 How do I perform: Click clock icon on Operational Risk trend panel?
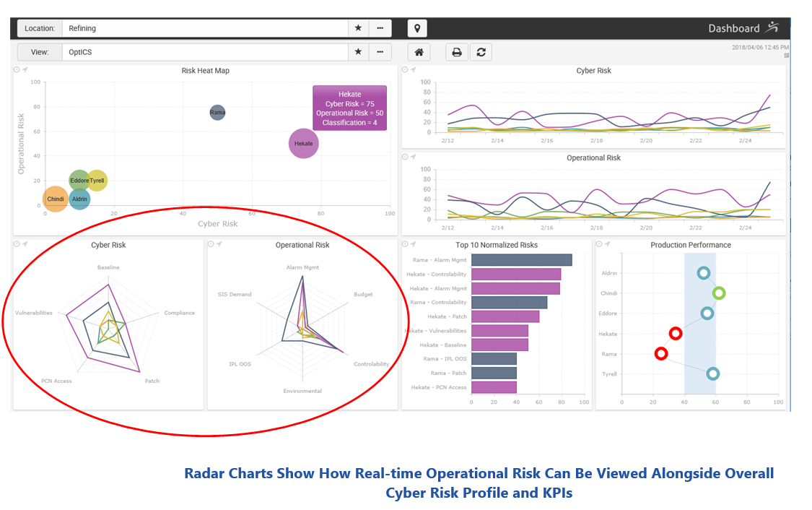pos(405,157)
